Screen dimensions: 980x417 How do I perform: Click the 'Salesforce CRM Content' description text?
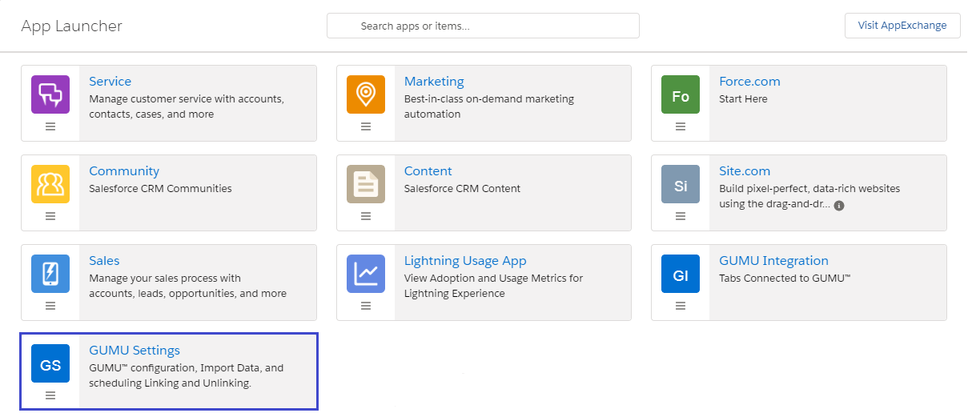point(463,189)
